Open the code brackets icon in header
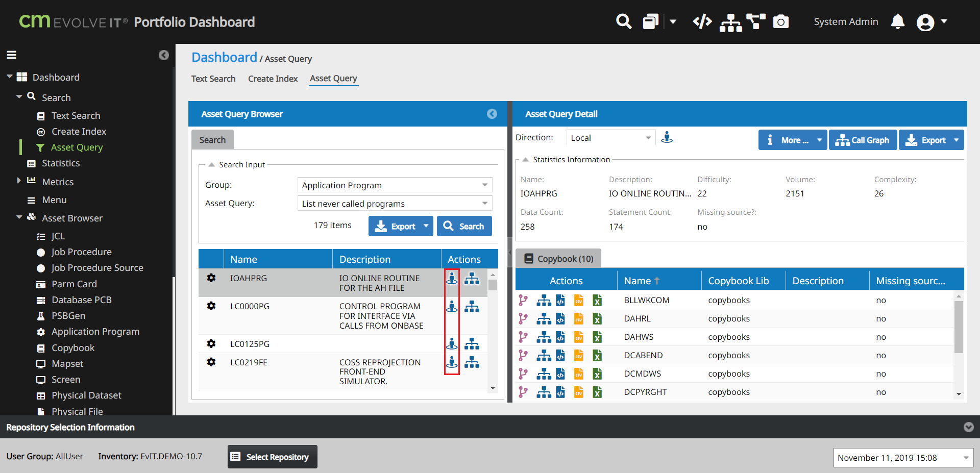Image resolution: width=980 pixels, height=473 pixels. click(702, 21)
